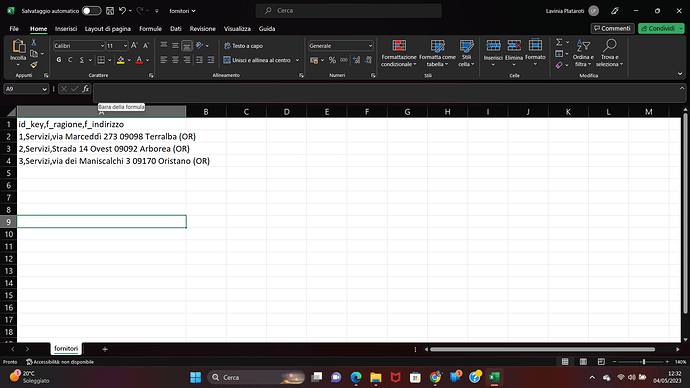Click the Commenti button
Image resolution: width=690 pixels, height=388 pixels.
(612, 28)
